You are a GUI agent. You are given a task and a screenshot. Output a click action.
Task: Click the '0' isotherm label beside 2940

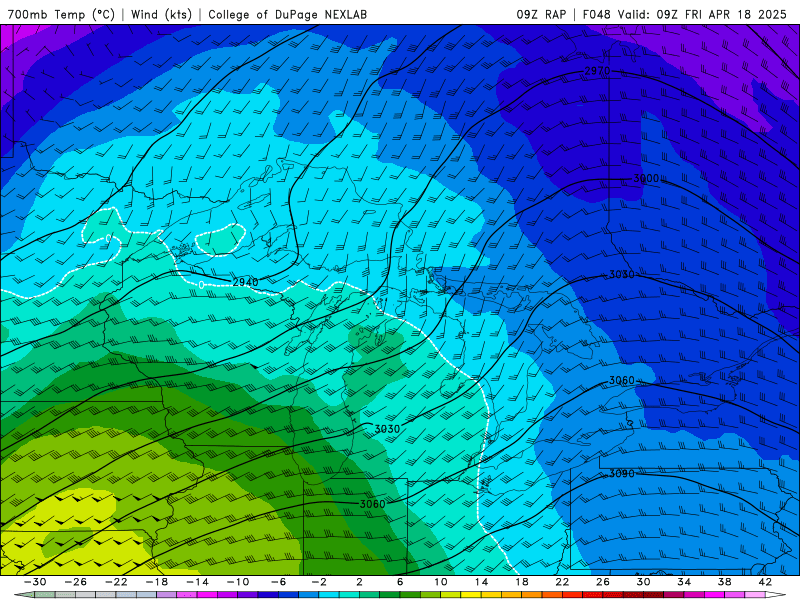point(202,284)
